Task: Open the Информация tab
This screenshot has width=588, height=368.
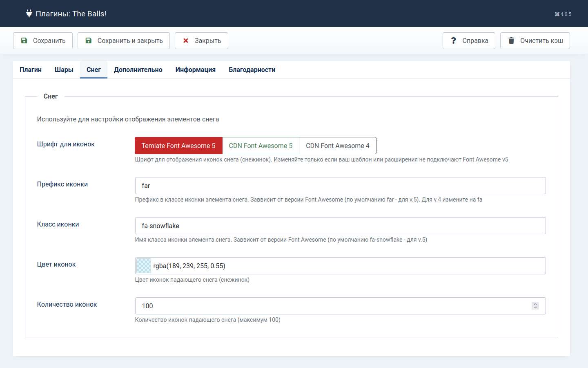Action: coord(196,70)
